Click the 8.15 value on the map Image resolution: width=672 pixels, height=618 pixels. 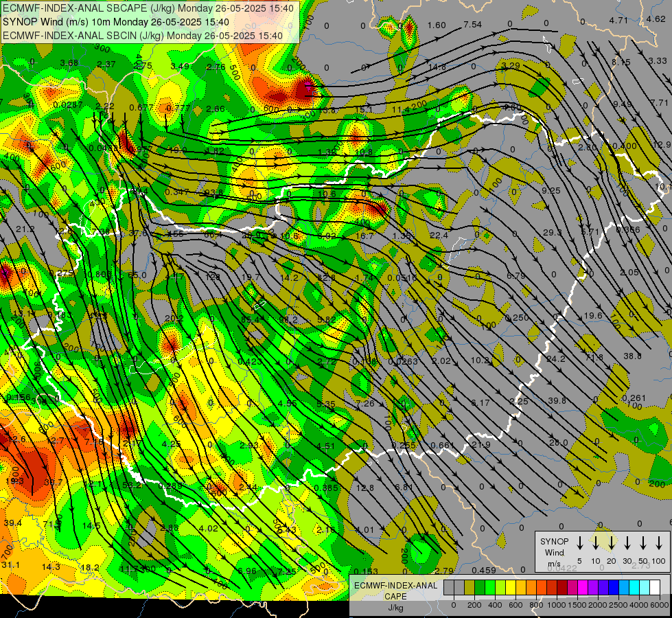[x=621, y=62]
